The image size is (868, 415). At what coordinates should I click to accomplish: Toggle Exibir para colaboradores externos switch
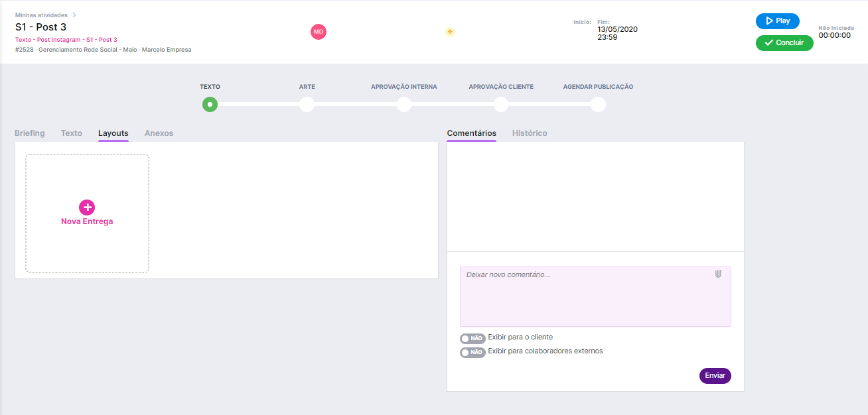coord(472,353)
